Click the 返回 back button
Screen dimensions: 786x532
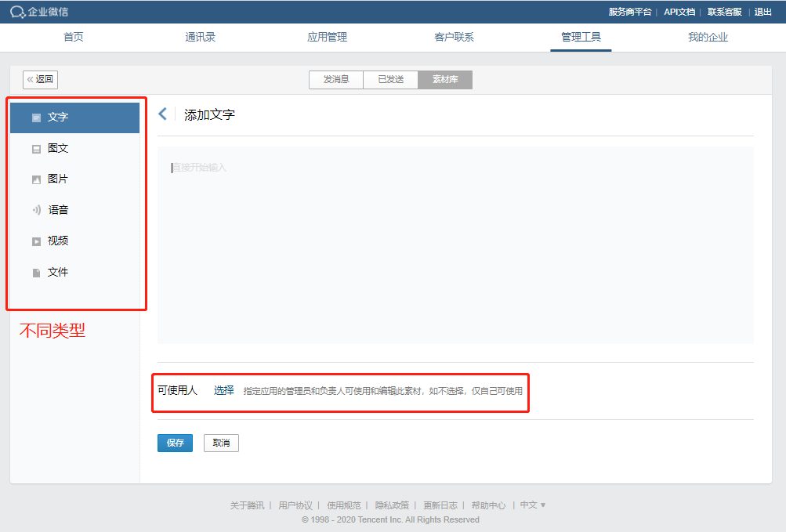coord(41,79)
